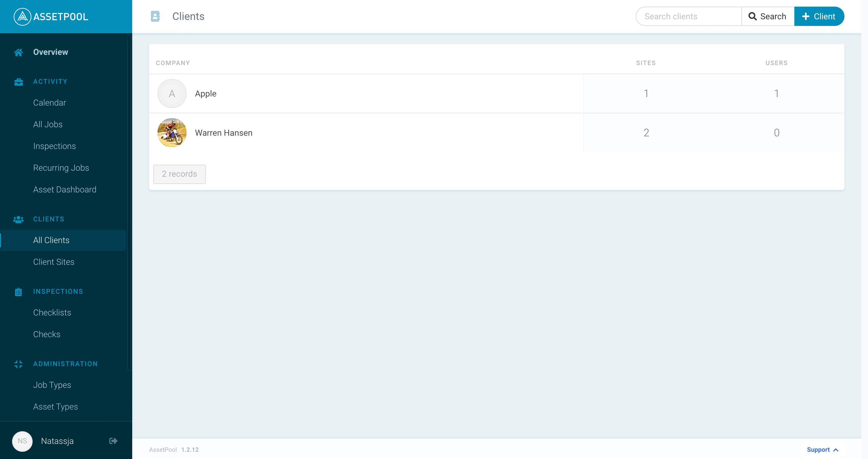Image resolution: width=868 pixels, height=459 pixels.
Task: Open the Asset Dashboard section
Action: point(65,189)
